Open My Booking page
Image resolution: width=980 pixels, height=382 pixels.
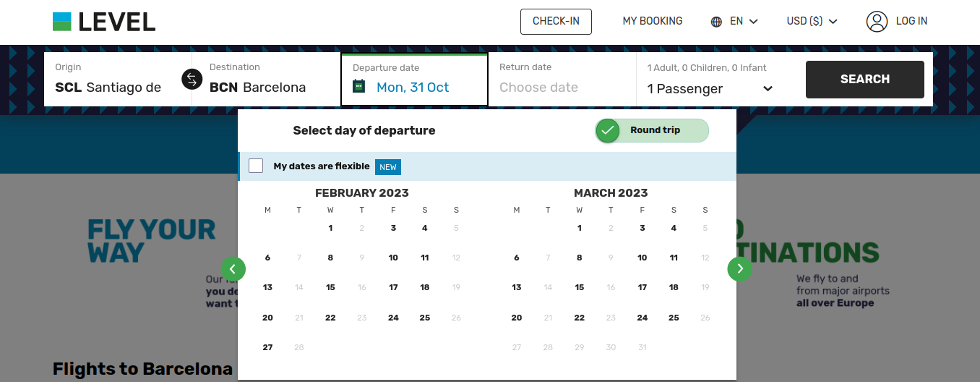[653, 21]
